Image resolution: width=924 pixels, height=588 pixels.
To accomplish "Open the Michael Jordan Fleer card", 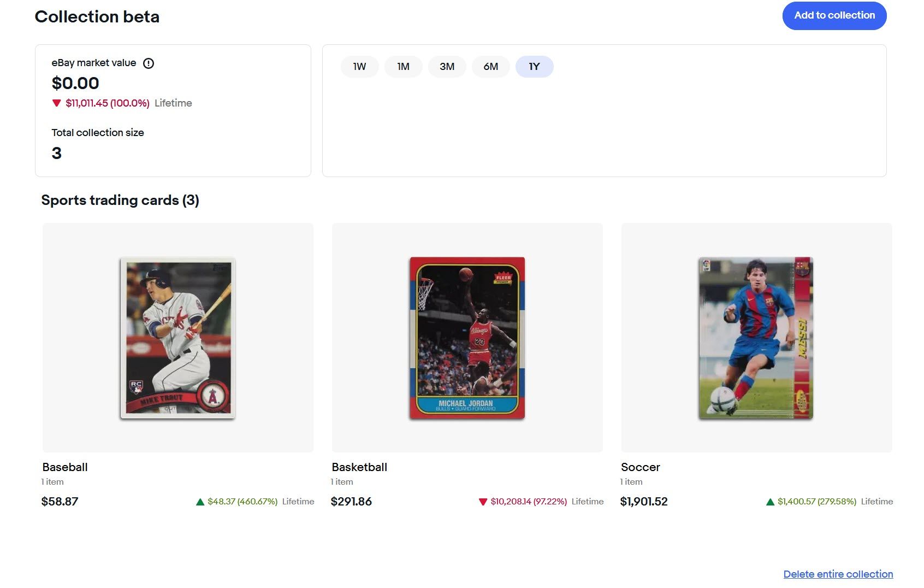I will click(x=467, y=338).
